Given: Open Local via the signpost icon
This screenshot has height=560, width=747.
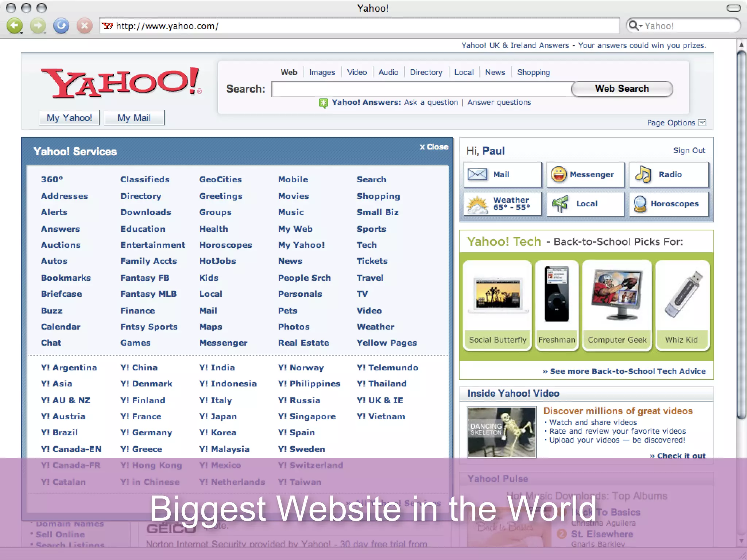Looking at the screenshot, I should tap(560, 204).
